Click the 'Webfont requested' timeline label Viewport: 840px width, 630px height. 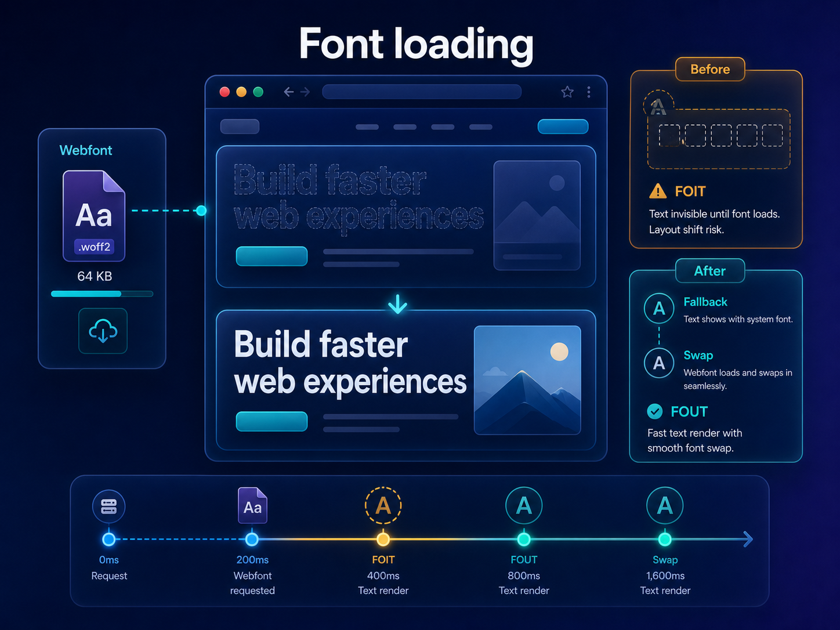pyautogui.click(x=252, y=583)
